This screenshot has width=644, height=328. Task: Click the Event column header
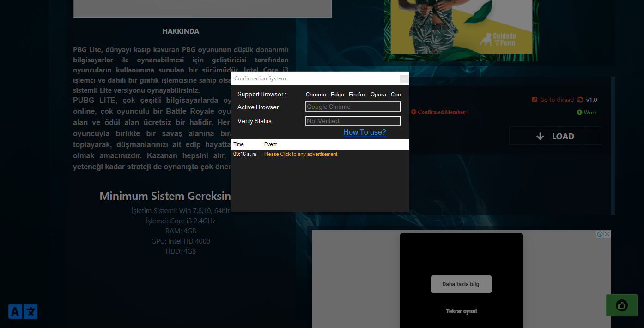335,144
